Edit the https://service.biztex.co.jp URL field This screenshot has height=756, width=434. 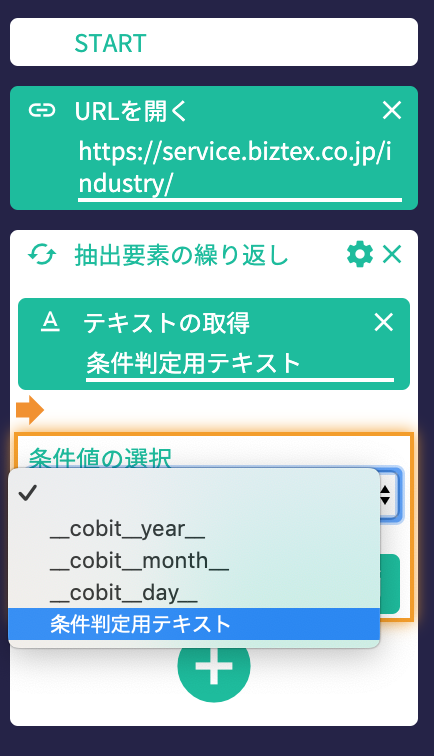pos(240,168)
